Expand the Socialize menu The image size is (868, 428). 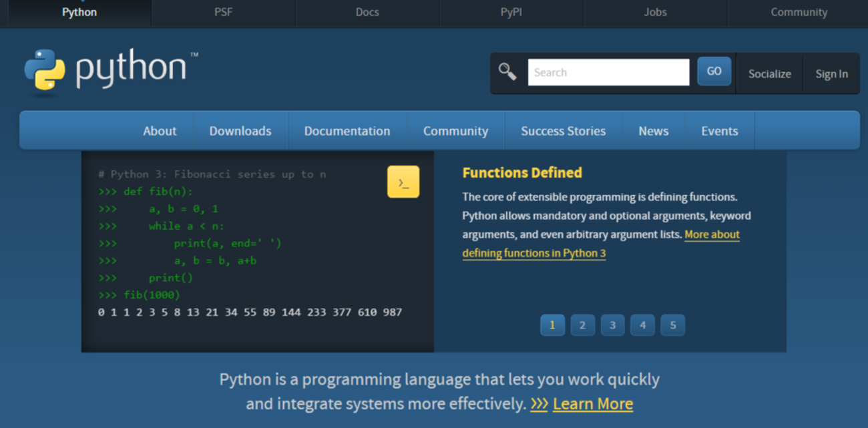(x=769, y=74)
